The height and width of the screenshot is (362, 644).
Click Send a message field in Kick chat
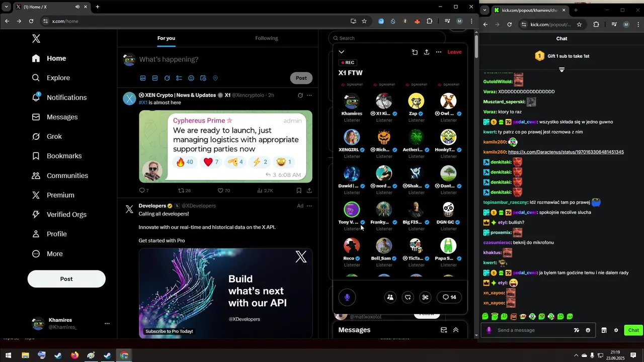pyautogui.click(x=533, y=330)
